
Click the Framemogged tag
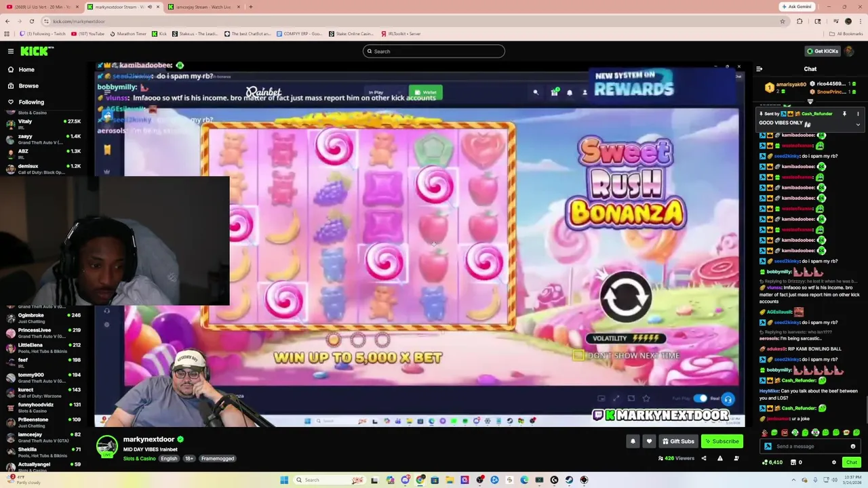pos(218,458)
